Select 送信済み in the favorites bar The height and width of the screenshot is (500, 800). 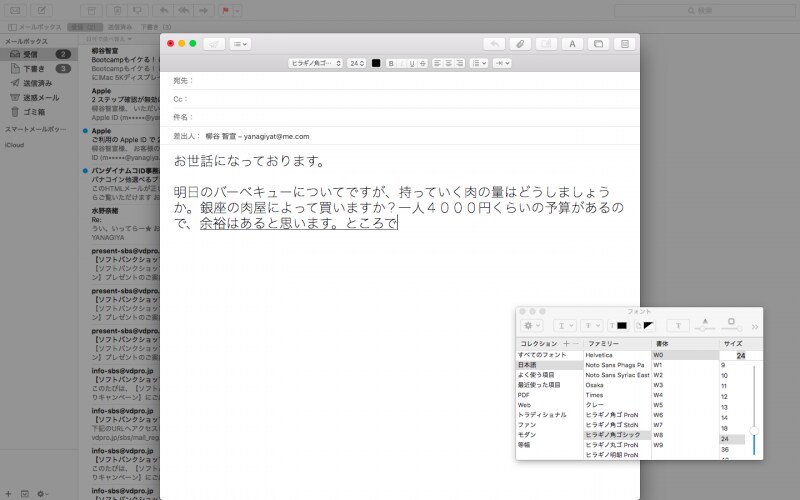(x=119, y=27)
